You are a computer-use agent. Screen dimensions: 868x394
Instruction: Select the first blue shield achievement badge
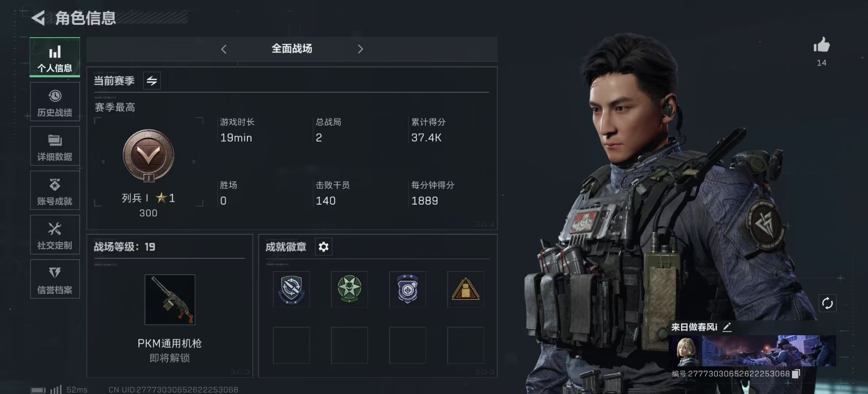pos(291,290)
